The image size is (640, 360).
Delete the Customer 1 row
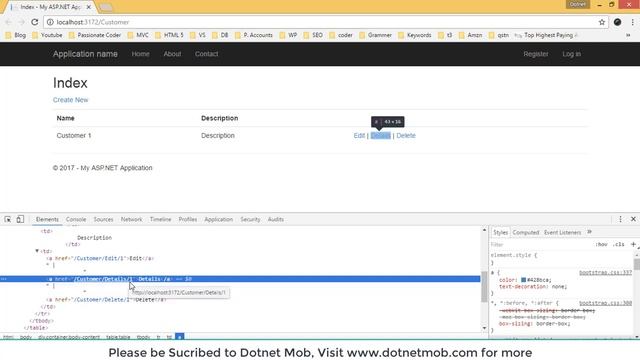[x=406, y=136]
